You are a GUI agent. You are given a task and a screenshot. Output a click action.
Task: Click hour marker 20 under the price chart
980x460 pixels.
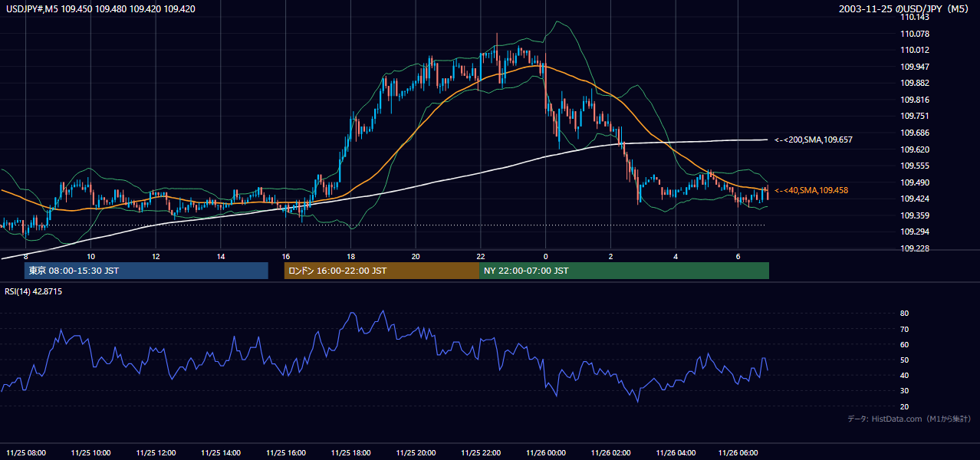point(415,256)
